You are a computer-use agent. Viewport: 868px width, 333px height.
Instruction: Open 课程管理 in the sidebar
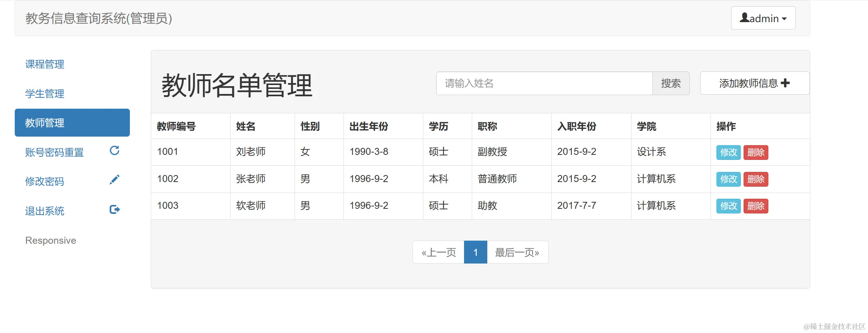click(72, 64)
